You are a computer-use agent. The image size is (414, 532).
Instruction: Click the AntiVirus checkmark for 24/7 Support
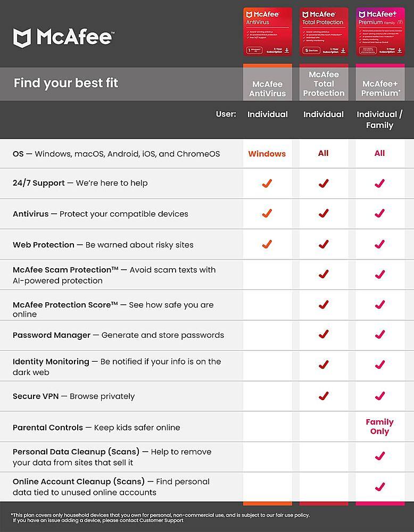267,184
